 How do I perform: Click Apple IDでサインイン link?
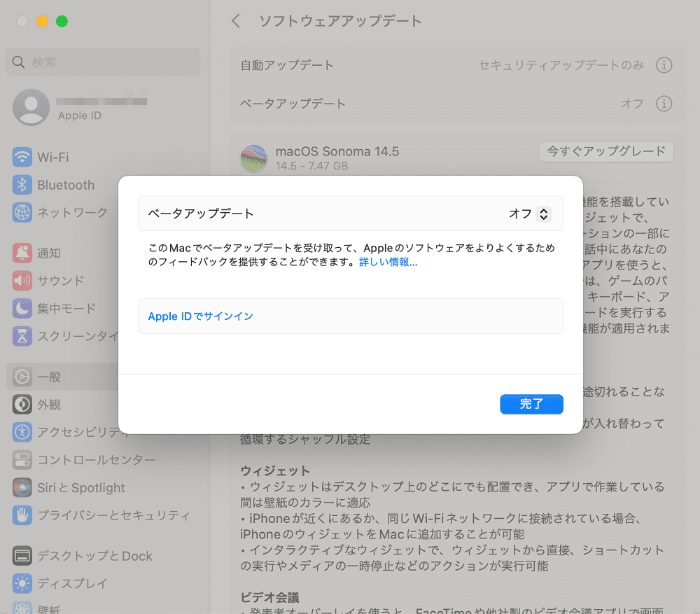[200, 316]
